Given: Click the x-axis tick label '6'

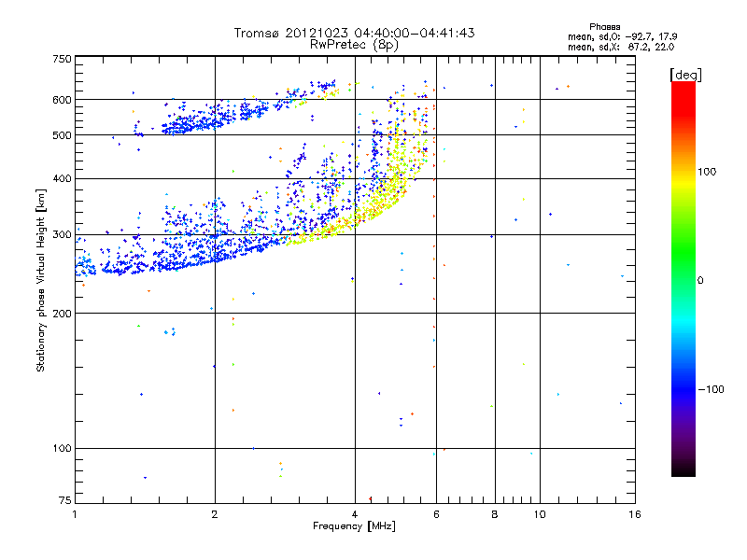Looking at the screenshot, I should click(436, 514).
